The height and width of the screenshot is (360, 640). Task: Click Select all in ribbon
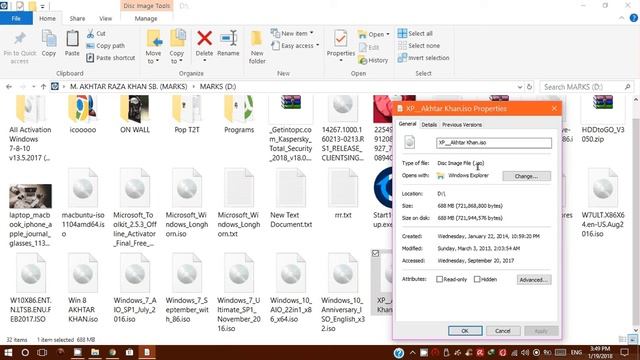tap(415, 33)
